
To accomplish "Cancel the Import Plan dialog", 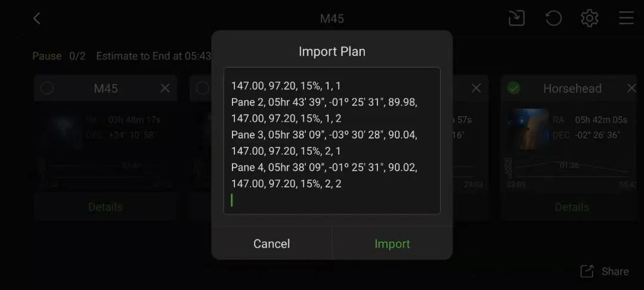I will point(271,243).
